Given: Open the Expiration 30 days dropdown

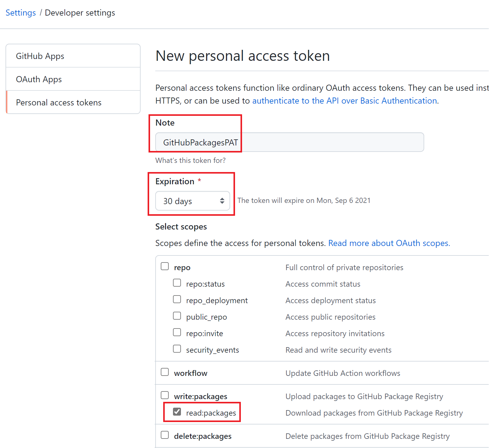Looking at the screenshot, I should 192,201.
